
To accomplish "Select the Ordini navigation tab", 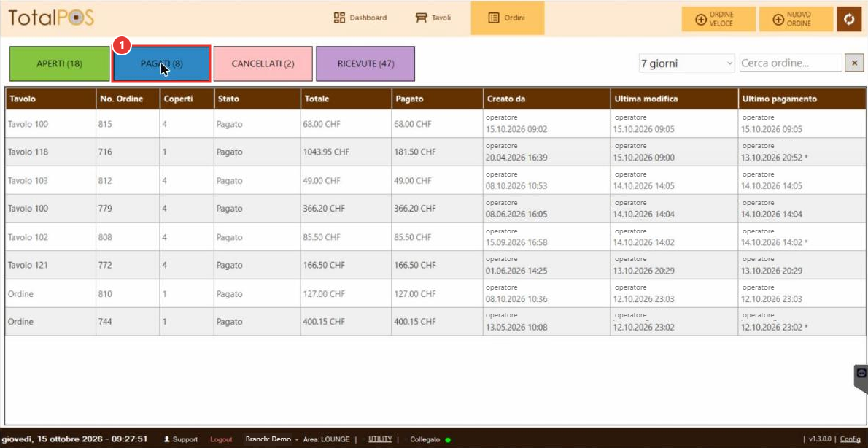I will pos(508,18).
